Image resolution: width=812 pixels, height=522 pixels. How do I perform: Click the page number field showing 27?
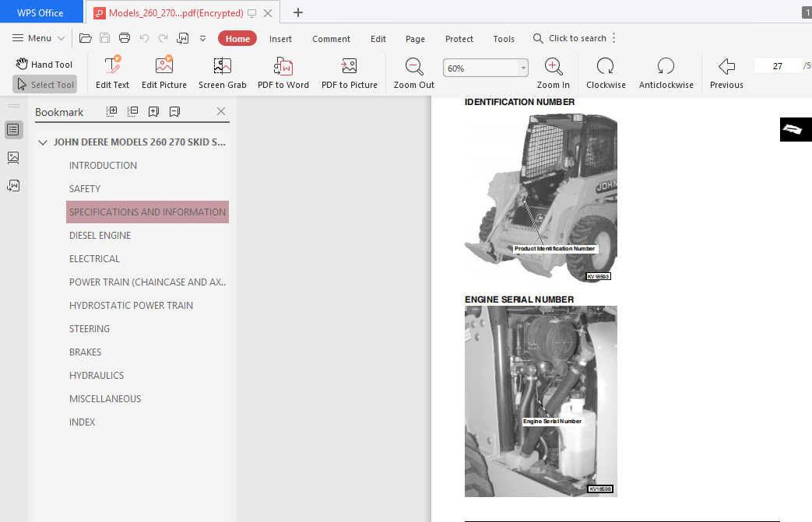tap(777, 66)
